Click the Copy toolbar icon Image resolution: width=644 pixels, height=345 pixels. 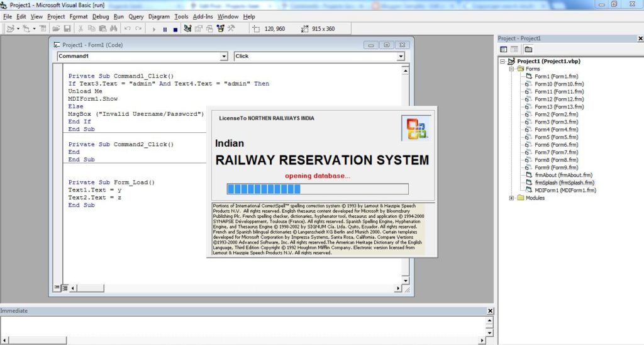pyautogui.click(x=92, y=29)
